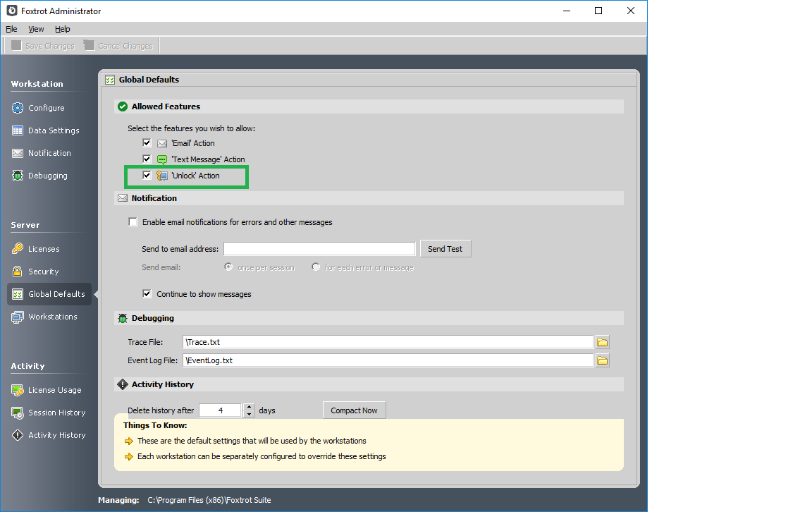Click the Debugging bug icon in sidebar
The height and width of the screenshot is (512, 812).
coord(18,176)
